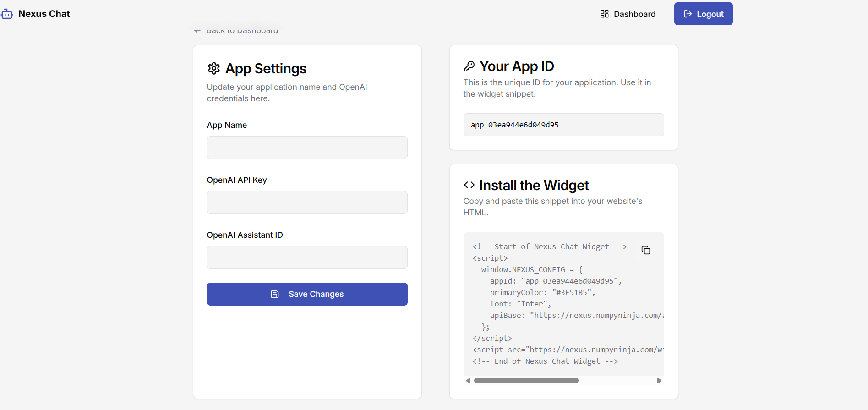The image size is (868, 410).
Task: Click the OpenAI API Key label
Action: (237, 180)
